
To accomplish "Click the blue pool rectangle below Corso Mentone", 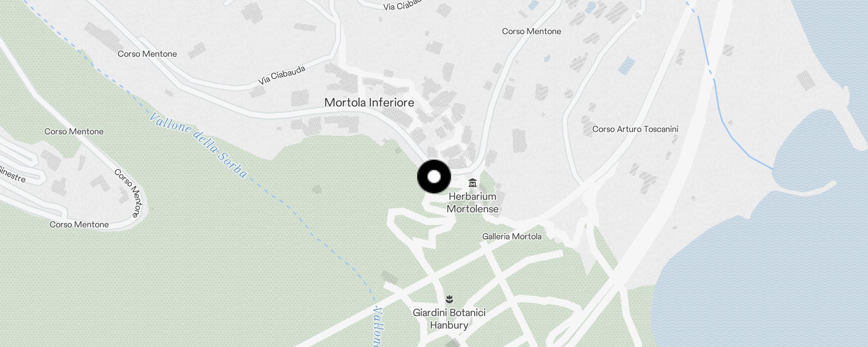I will pyautogui.click(x=626, y=65).
